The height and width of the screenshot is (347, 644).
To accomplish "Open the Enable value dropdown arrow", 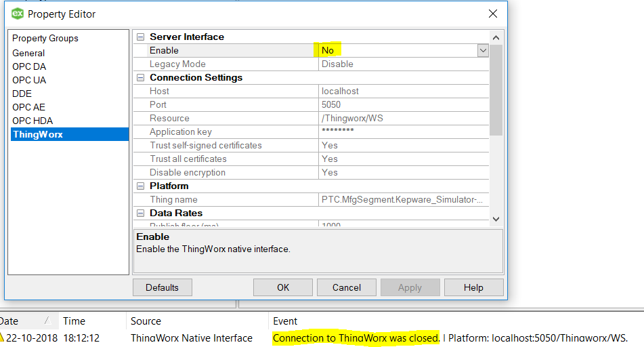I will 483,51.
